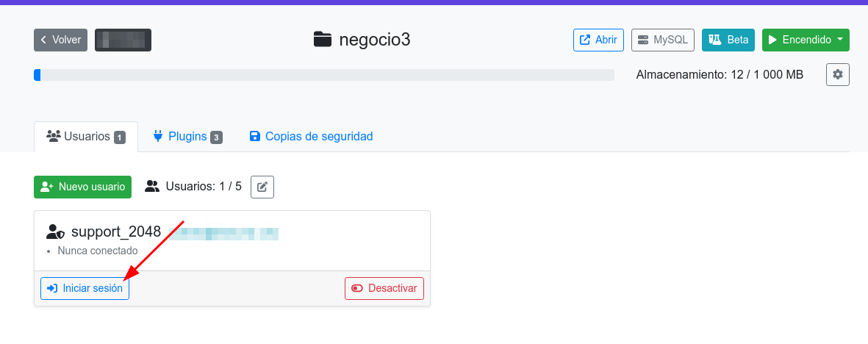Click the negocio3 title text
The width and height of the screenshot is (868, 344).
click(375, 40)
